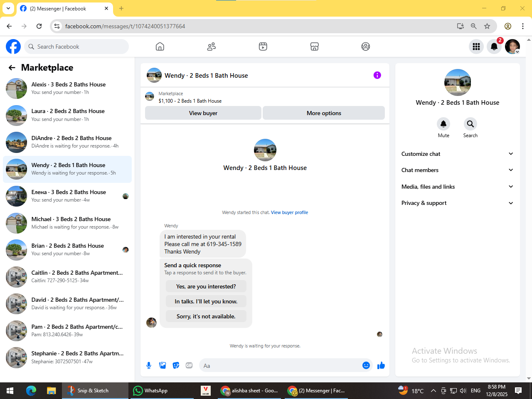Switch to alishba sheet Chrome window
The width and height of the screenshot is (532, 399).
(x=249, y=391)
